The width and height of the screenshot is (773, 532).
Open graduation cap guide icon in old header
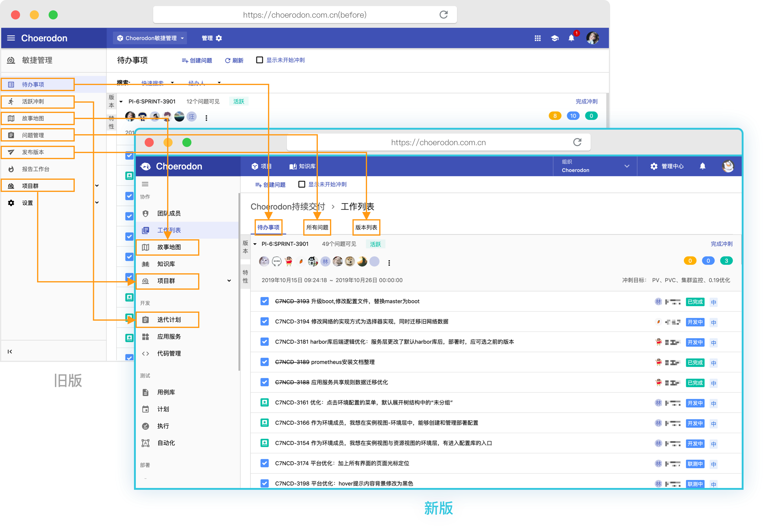click(x=555, y=38)
